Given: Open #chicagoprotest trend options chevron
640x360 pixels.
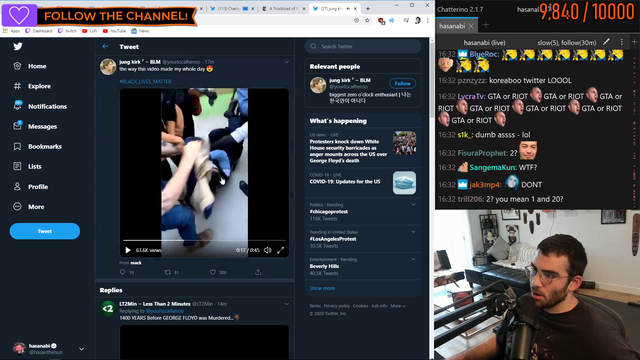Looking at the screenshot, I should click(x=413, y=204).
